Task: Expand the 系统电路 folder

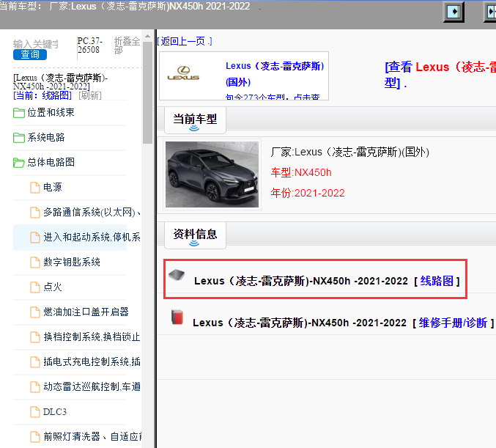Action: [46, 137]
